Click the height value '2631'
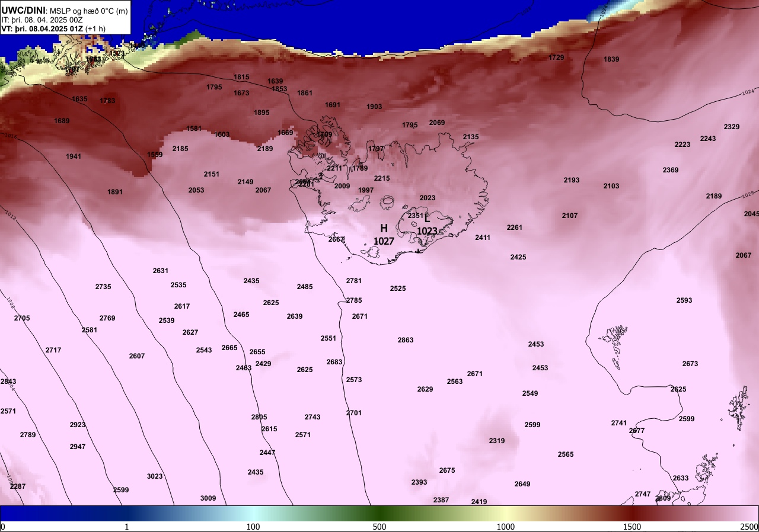The width and height of the screenshot is (759, 532). (161, 271)
